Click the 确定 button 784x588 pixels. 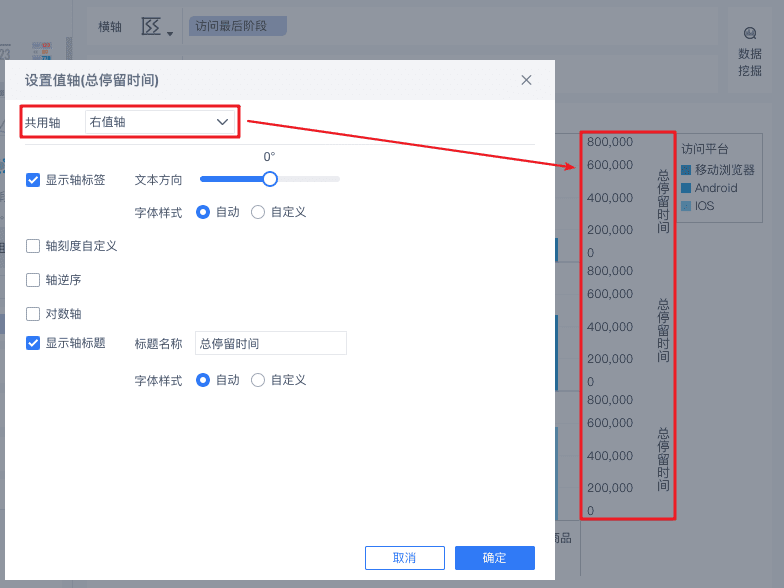[494, 558]
